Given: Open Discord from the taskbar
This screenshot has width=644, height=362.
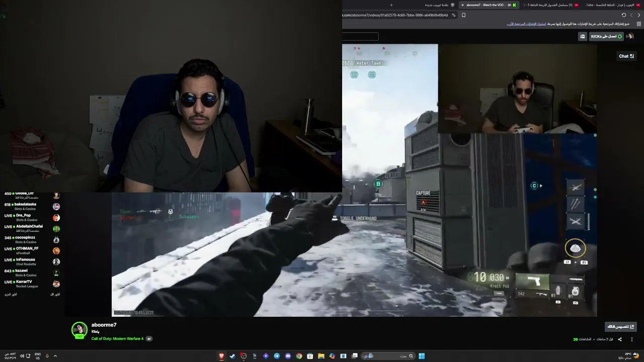Looking at the screenshot, I should [288, 356].
